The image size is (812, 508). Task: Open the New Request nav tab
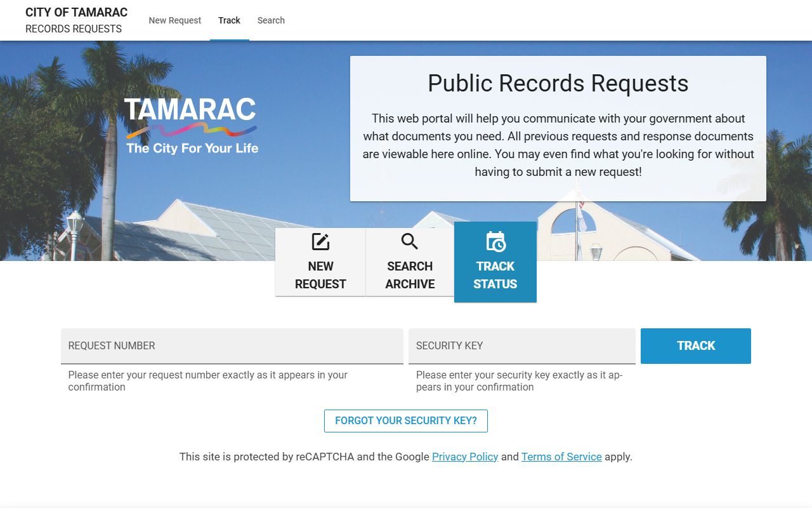click(x=175, y=20)
